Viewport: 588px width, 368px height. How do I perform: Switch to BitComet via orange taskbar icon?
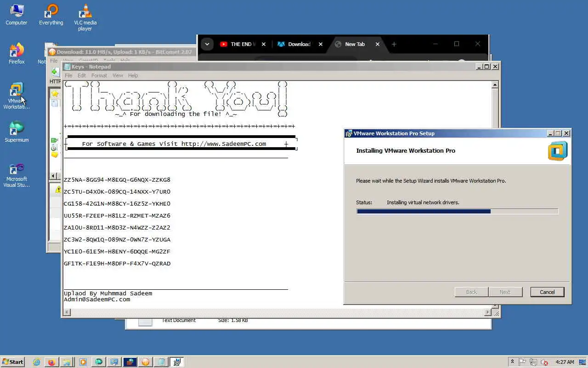click(x=146, y=362)
